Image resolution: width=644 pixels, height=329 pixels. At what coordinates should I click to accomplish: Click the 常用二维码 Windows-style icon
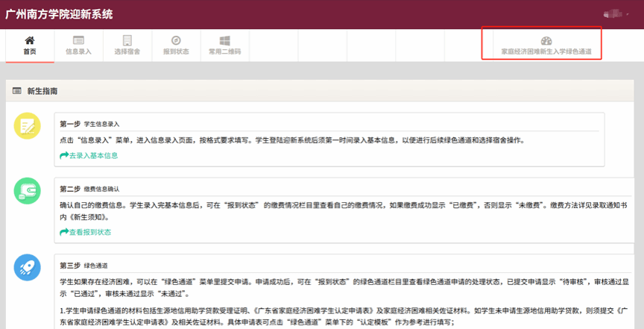tap(224, 40)
